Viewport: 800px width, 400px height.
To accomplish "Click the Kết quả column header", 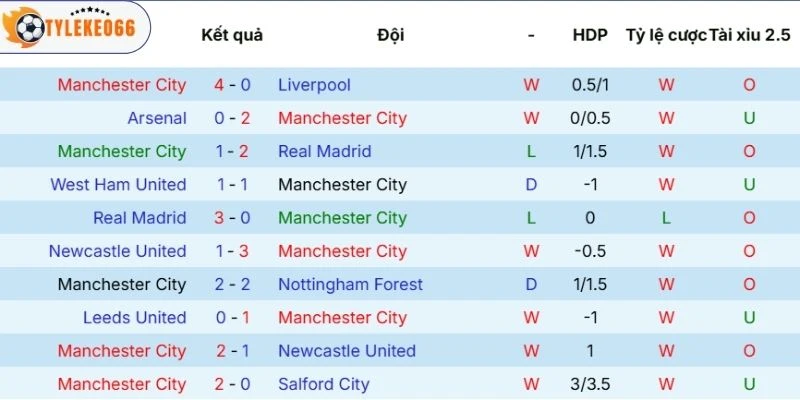I will pos(232,35).
